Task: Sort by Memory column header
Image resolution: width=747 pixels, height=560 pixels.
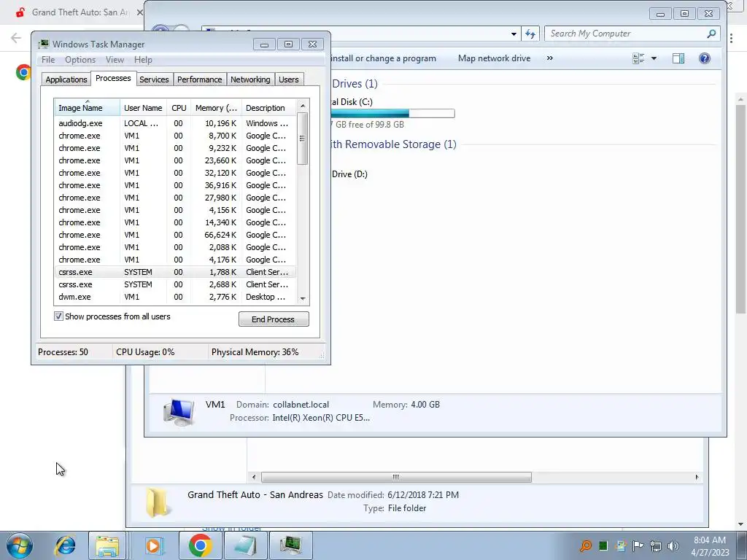Action: point(216,108)
